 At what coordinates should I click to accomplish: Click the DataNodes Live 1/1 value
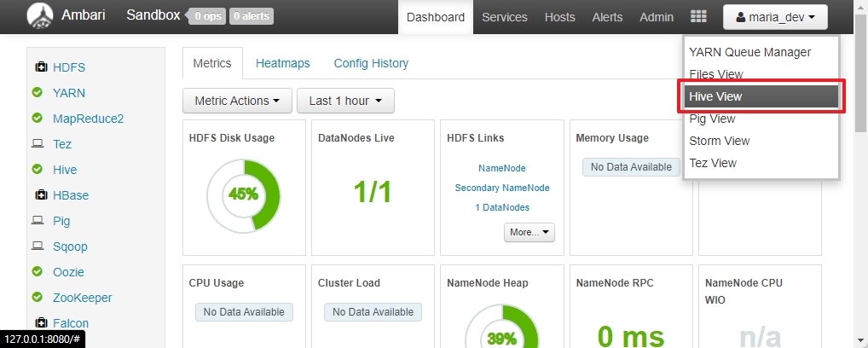(373, 192)
